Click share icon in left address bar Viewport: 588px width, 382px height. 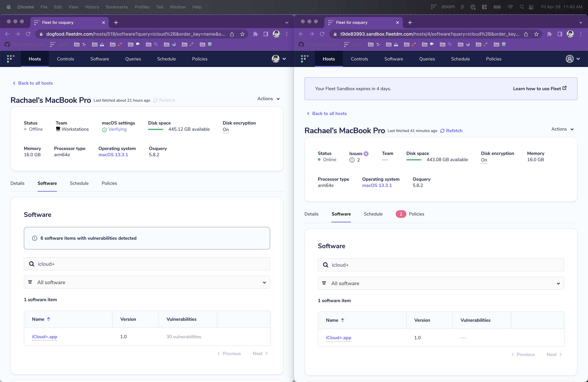[232, 34]
